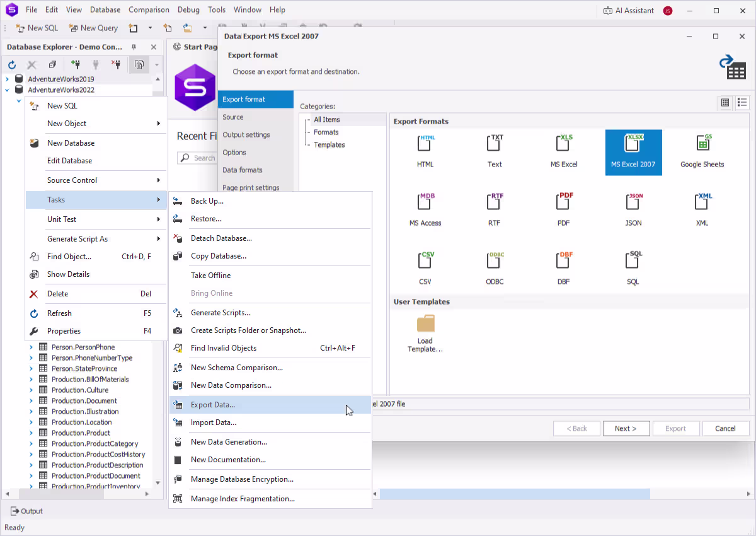Click the Search field on Start Page

click(197, 158)
